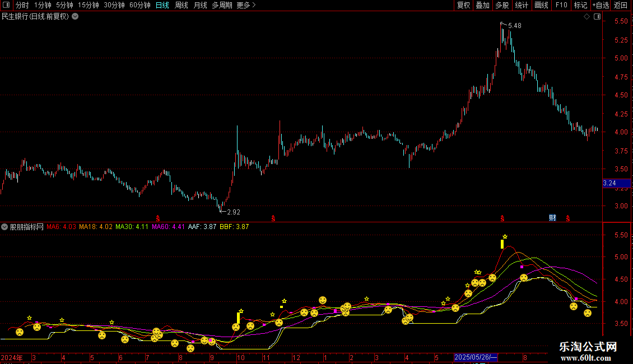Image resolution: width=633 pixels, height=364 pixels.
Task: Open the 多股 multi-stock view
Action: coord(502,5)
